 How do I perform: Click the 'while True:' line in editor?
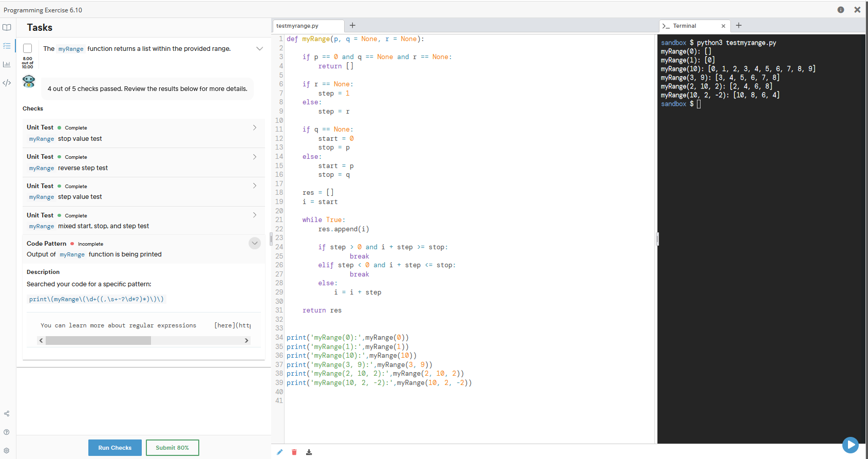pos(324,220)
